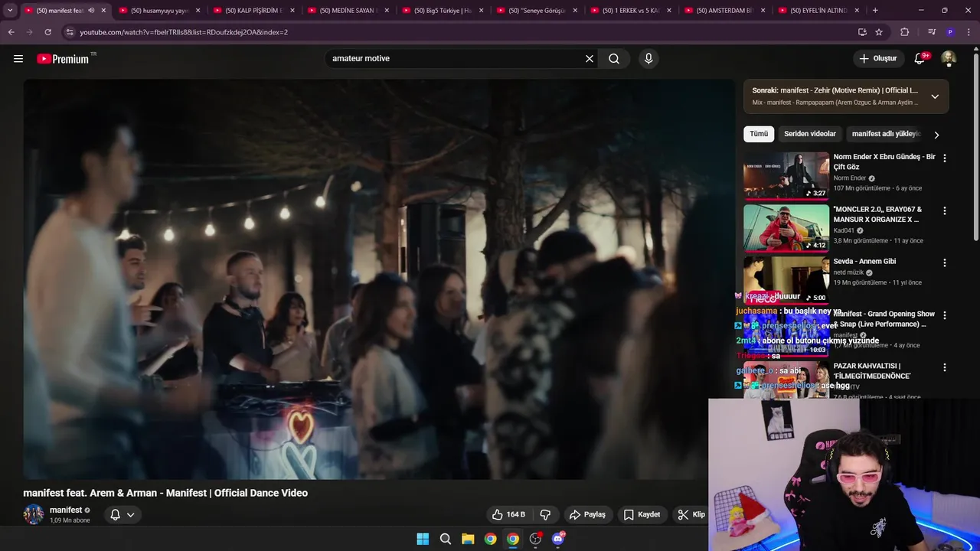Open the Sevda - Annem Gibi thumbnail
980x551 pixels.
(x=786, y=279)
